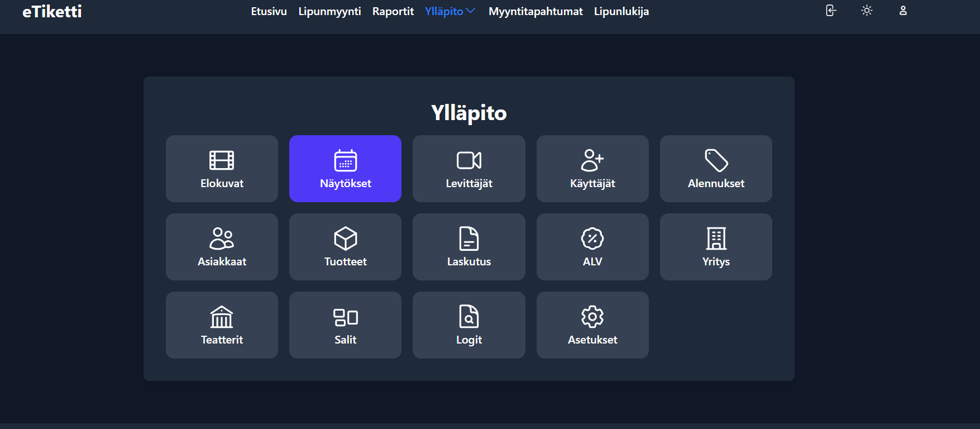Open Alennukset via the tag icon

click(716, 160)
